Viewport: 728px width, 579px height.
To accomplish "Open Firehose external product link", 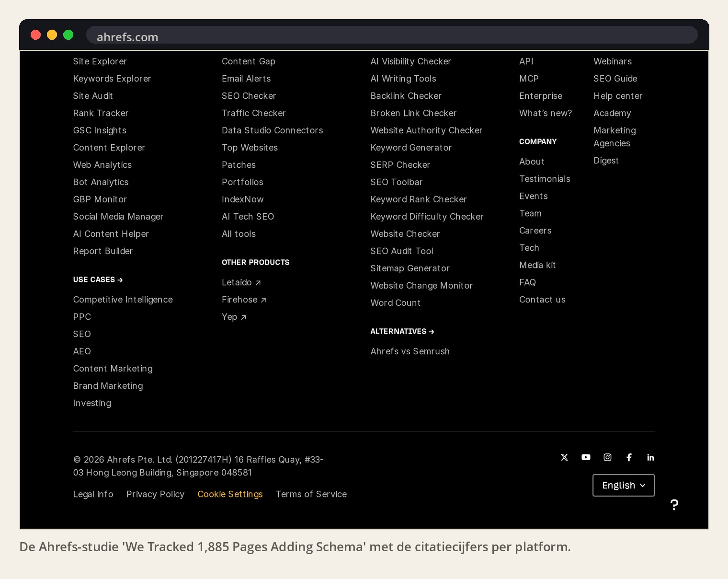I will pos(244,300).
